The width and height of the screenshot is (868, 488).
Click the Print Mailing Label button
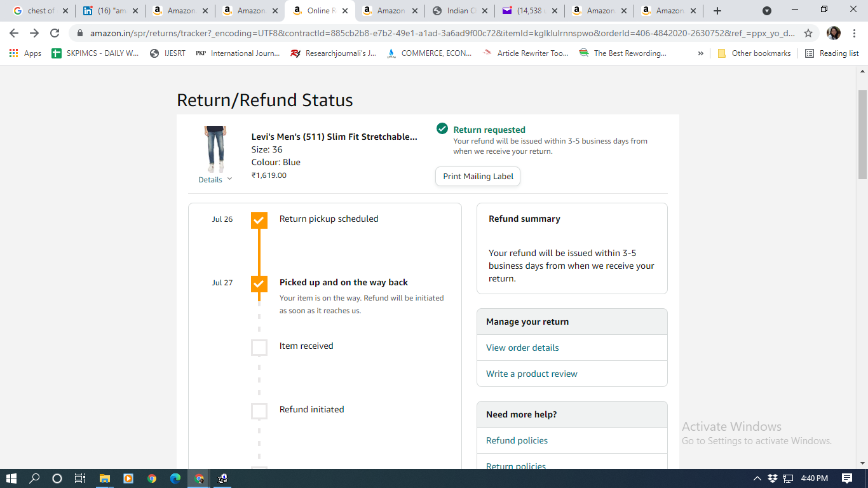point(478,177)
